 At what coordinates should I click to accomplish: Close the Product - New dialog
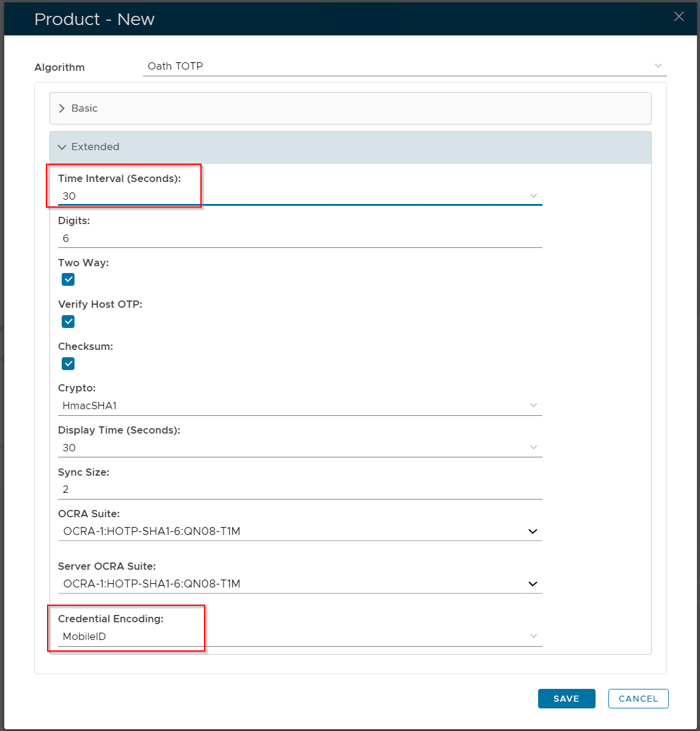pos(679,17)
